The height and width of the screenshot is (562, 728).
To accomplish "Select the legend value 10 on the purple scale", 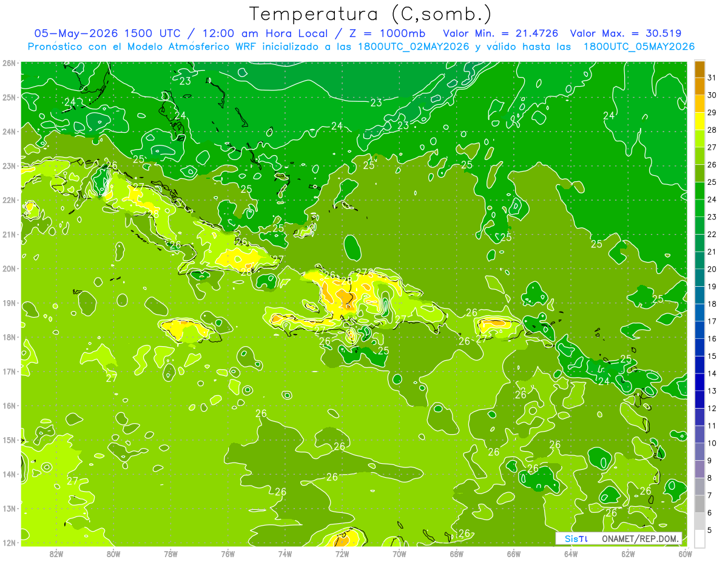I will [x=712, y=443].
